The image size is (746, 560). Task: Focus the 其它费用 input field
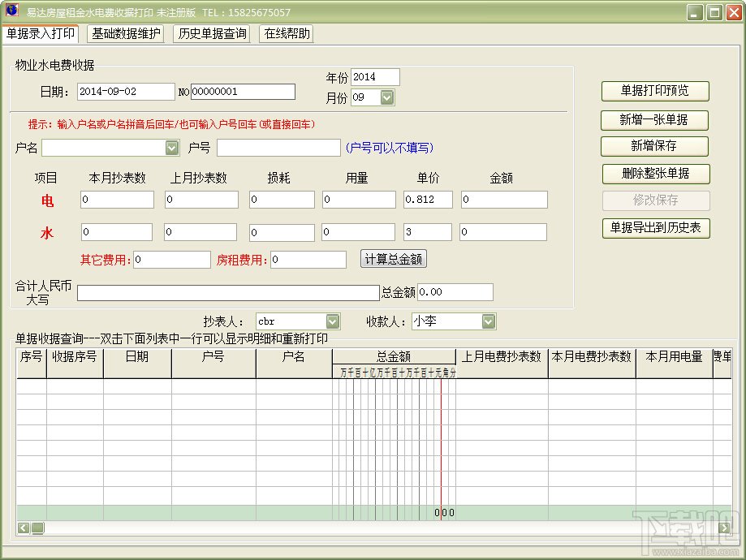172,260
